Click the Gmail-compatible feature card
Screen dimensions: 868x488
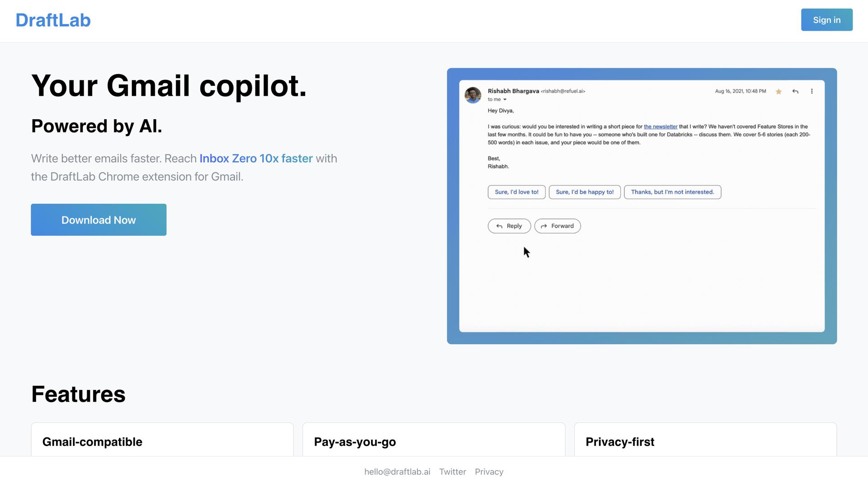click(162, 441)
